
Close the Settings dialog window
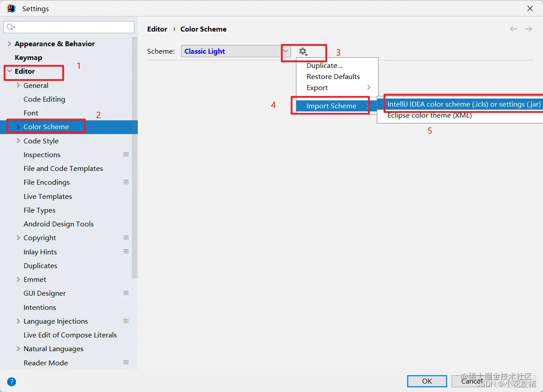(x=530, y=8)
